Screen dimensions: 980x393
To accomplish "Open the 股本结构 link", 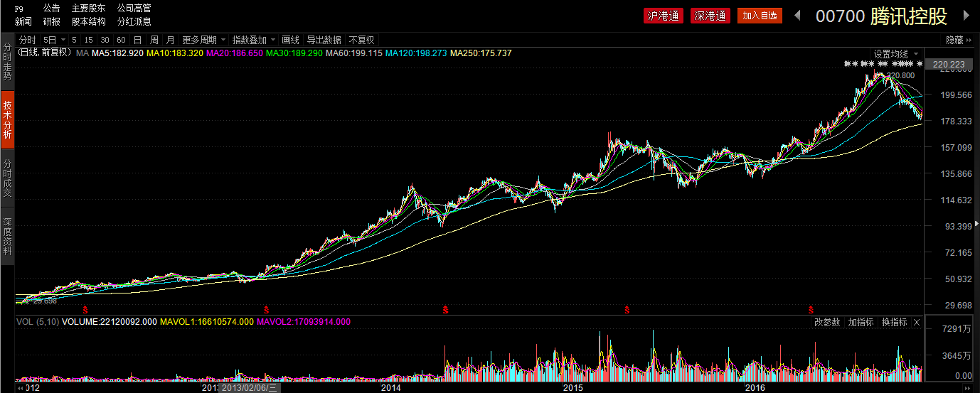I will coord(88,22).
